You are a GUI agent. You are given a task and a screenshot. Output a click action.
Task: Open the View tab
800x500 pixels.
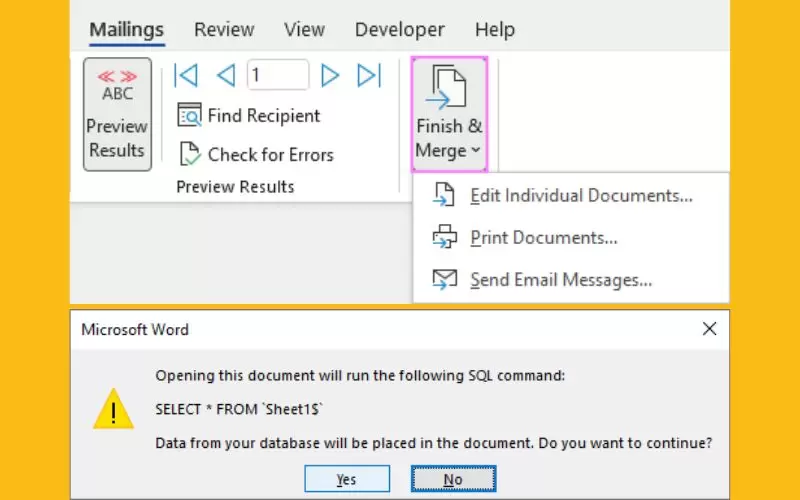click(304, 30)
